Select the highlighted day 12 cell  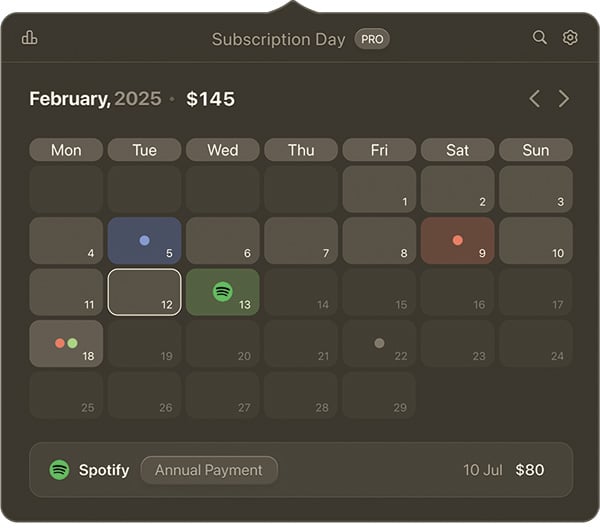(144, 292)
